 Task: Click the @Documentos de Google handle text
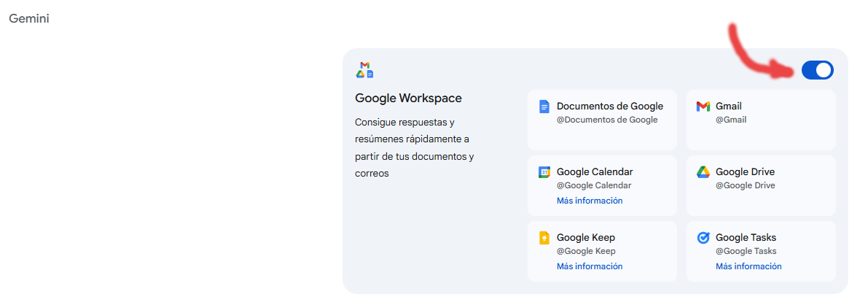point(607,120)
